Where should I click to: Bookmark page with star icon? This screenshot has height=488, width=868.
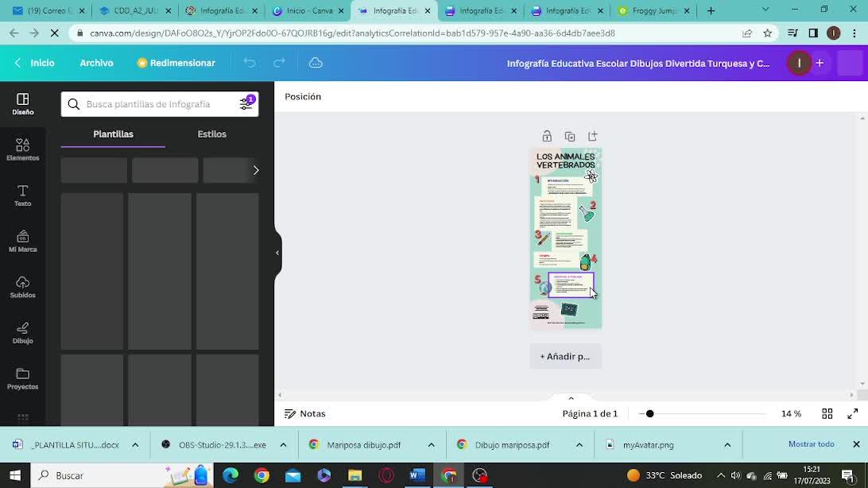tap(767, 33)
